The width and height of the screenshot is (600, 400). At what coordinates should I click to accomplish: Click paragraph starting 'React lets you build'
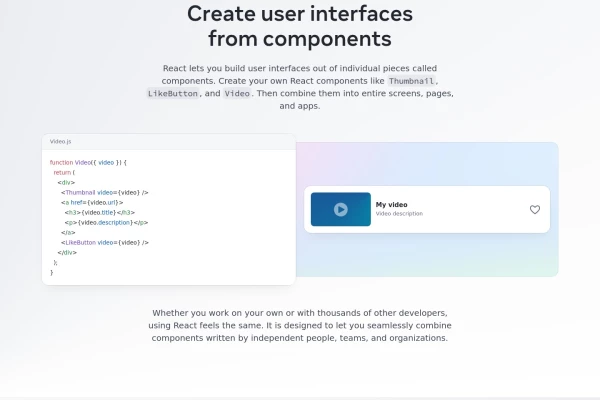click(300, 87)
